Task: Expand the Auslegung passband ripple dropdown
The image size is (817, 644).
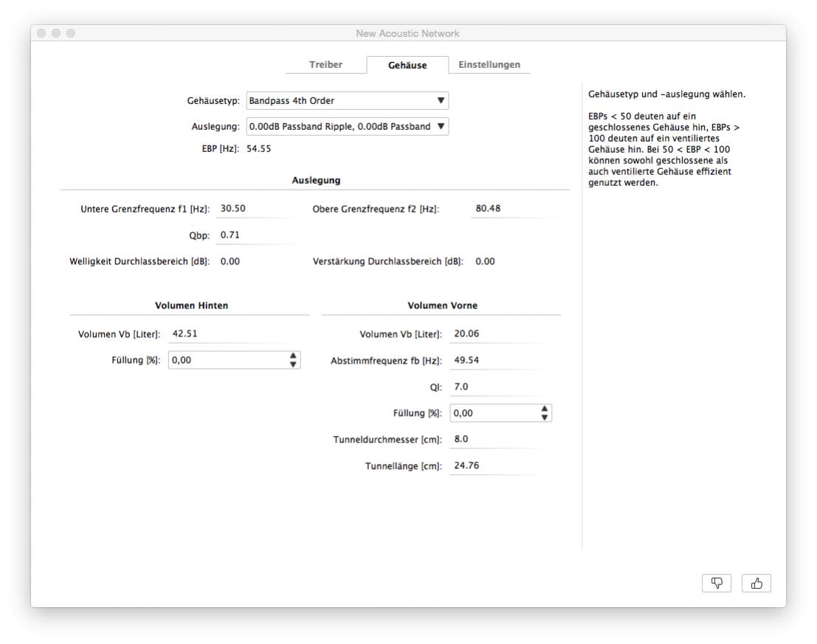Action: tap(347, 126)
